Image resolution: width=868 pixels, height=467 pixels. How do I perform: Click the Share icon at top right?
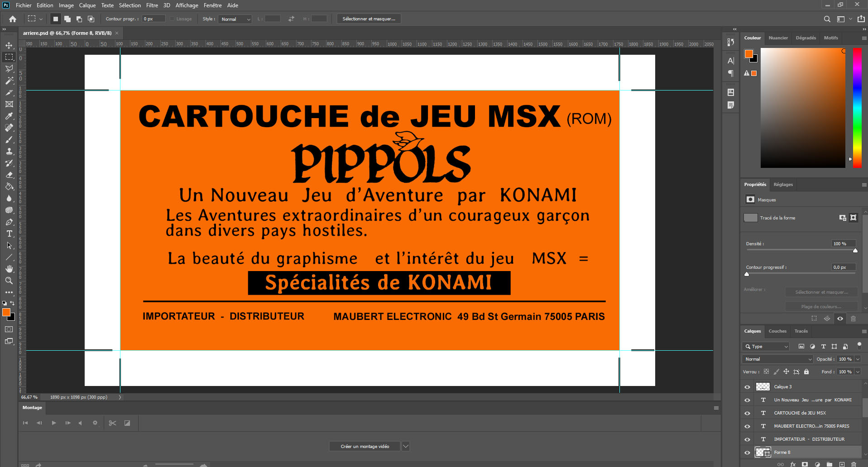(x=861, y=19)
